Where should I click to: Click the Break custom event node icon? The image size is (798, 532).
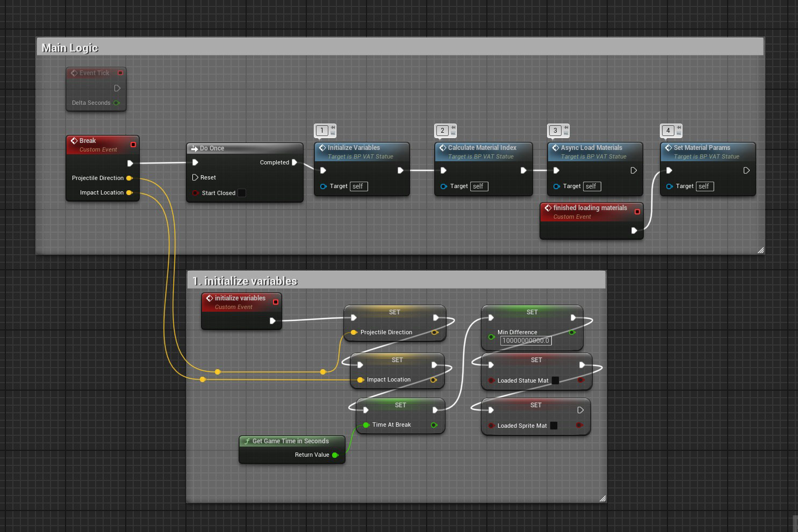pyautogui.click(x=74, y=141)
